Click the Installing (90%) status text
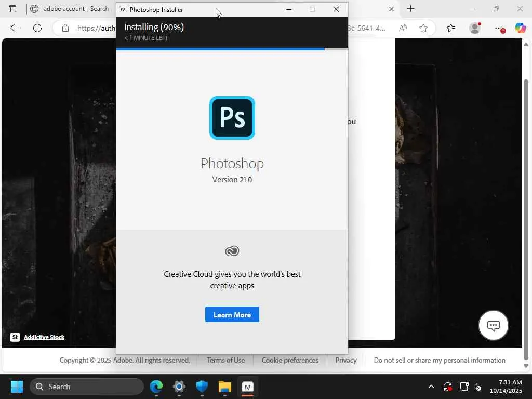This screenshot has width=532, height=399. [x=154, y=27]
